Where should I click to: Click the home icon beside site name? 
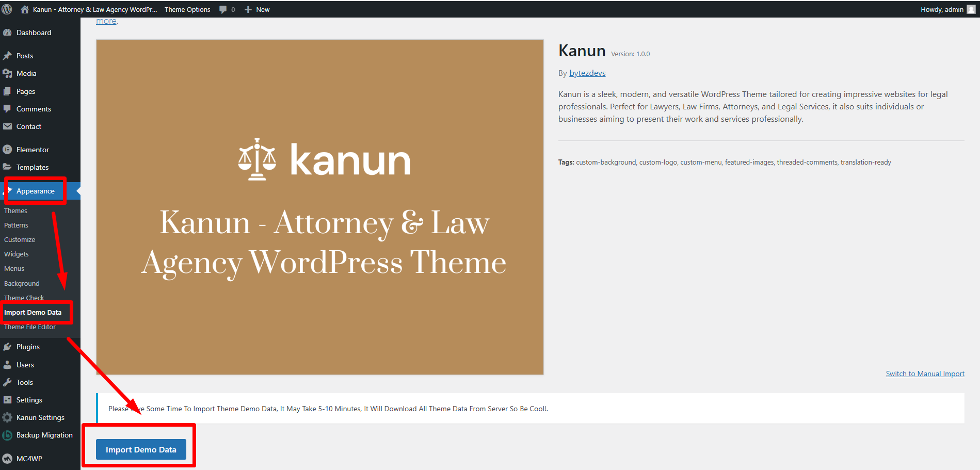(24, 9)
